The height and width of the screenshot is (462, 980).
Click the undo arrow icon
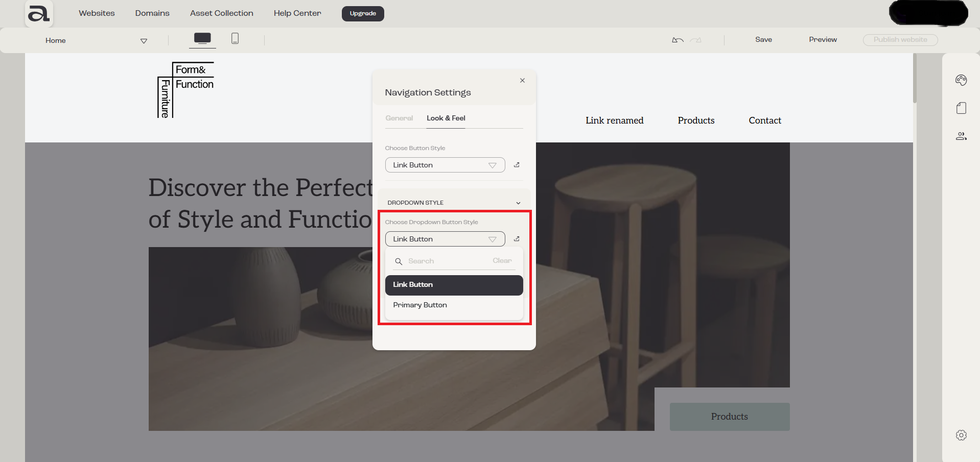678,40
